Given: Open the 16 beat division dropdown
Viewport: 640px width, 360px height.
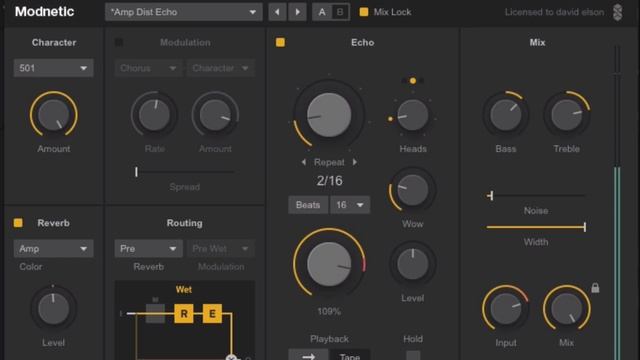Looking at the screenshot, I should pos(350,205).
